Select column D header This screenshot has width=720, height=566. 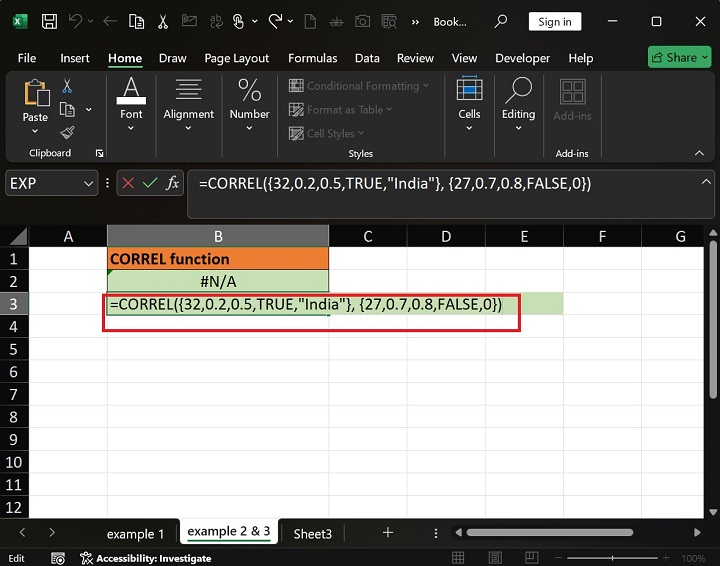[446, 236]
